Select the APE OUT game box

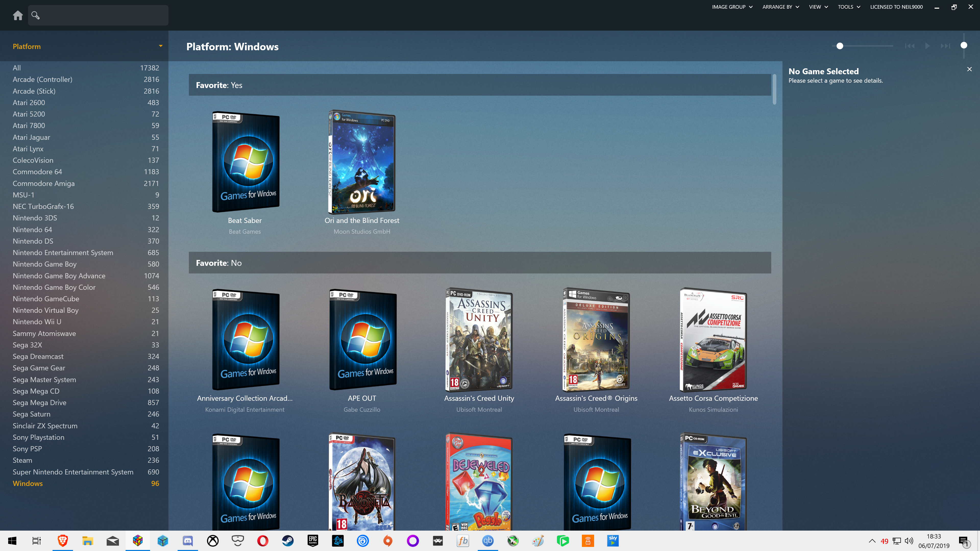pyautogui.click(x=363, y=340)
